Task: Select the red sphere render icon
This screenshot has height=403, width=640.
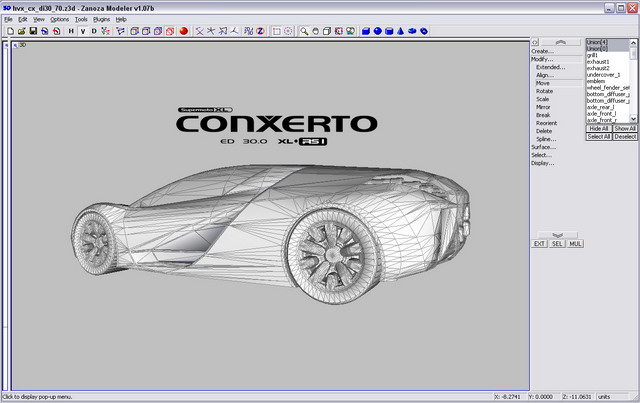Action: (x=184, y=30)
